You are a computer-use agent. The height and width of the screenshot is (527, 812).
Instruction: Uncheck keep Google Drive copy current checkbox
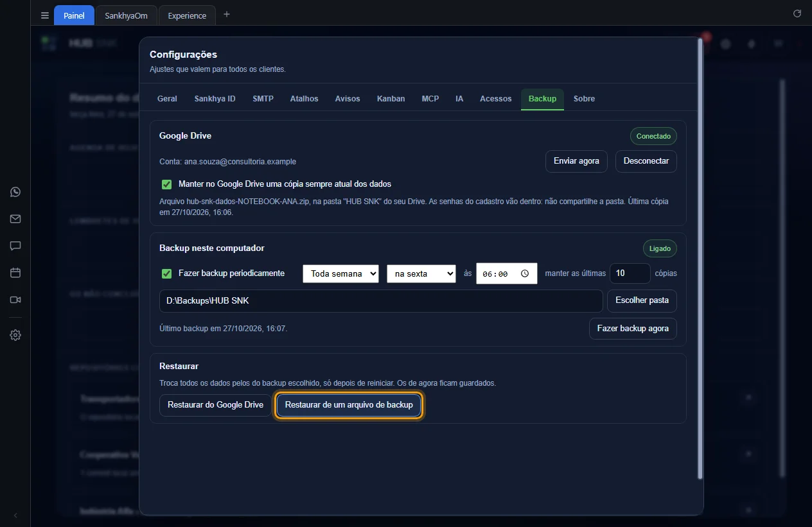167,184
